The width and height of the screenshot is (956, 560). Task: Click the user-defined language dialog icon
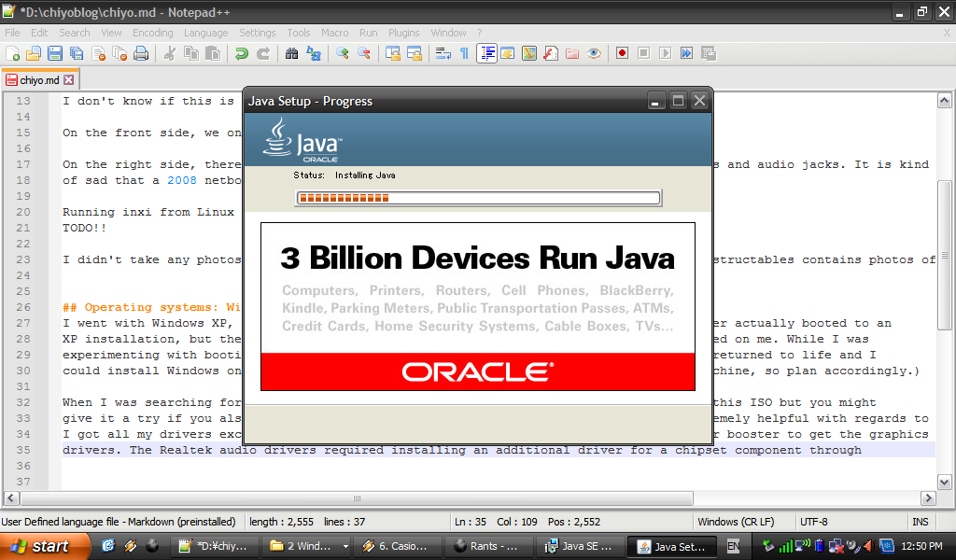pyautogui.click(x=507, y=53)
